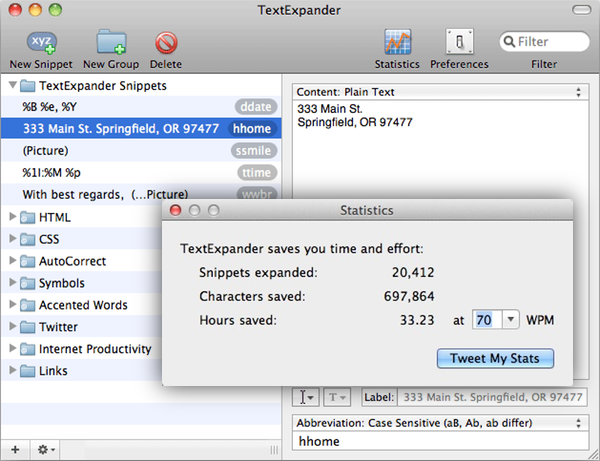This screenshot has width=600, height=461.
Task: Open the T text format menu button
Action: pyautogui.click(x=337, y=397)
